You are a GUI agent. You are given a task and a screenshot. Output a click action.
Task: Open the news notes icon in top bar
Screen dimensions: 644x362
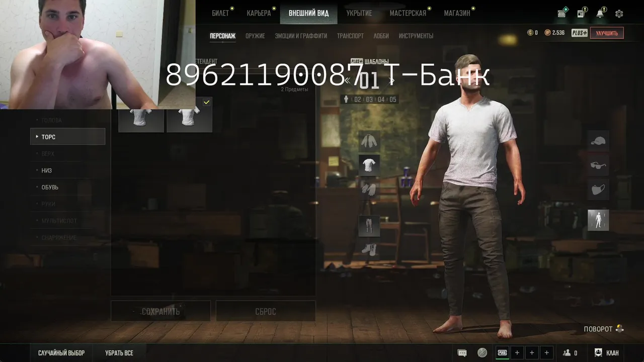582,14
